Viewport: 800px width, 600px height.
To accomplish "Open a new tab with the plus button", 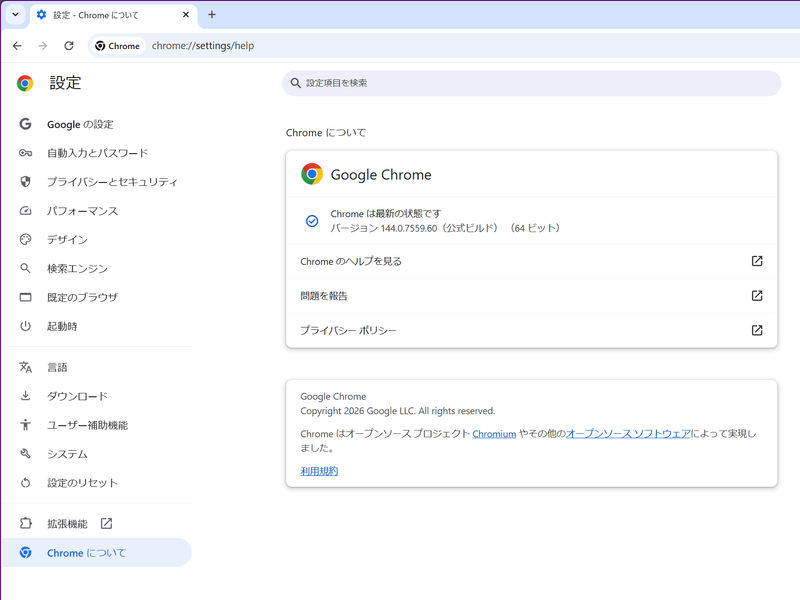I will pyautogui.click(x=210, y=15).
